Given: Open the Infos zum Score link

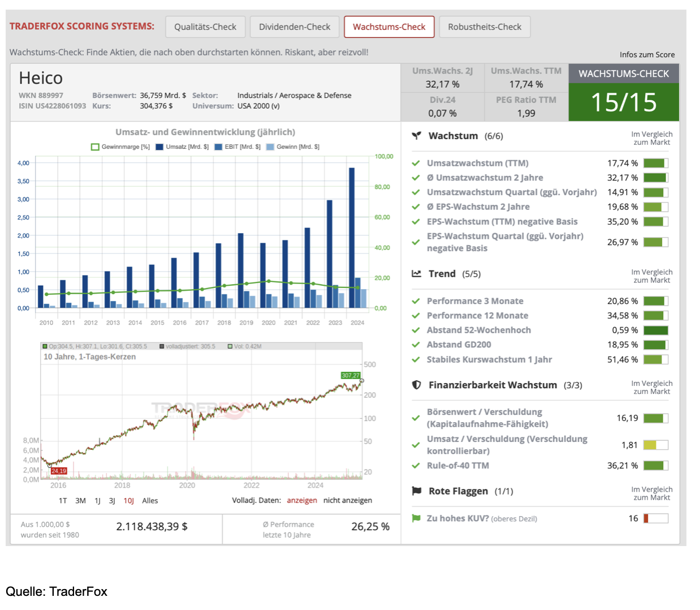Looking at the screenshot, I should pyautogui.click(x=647, y=55).
